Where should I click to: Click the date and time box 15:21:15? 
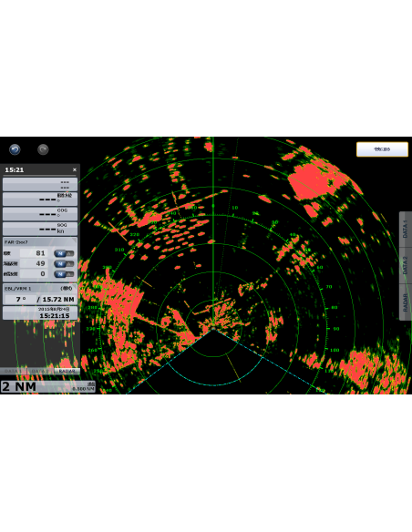(40, 312)
